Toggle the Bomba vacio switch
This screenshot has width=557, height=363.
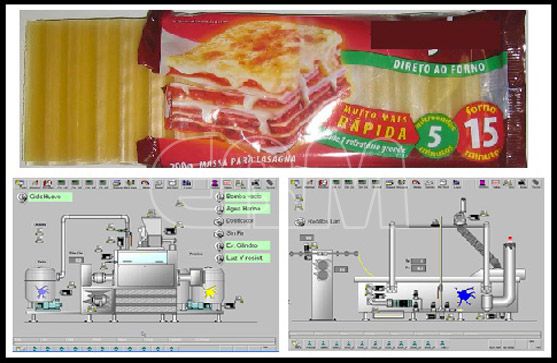click(x=220, y=197)
